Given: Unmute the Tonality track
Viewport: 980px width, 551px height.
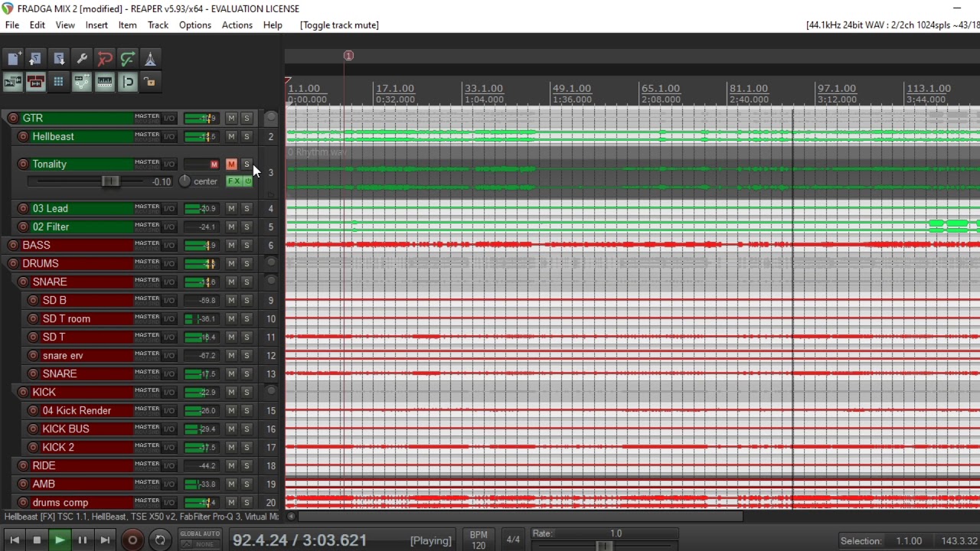Looking at the screenshot, I should (x=231, y=164).
